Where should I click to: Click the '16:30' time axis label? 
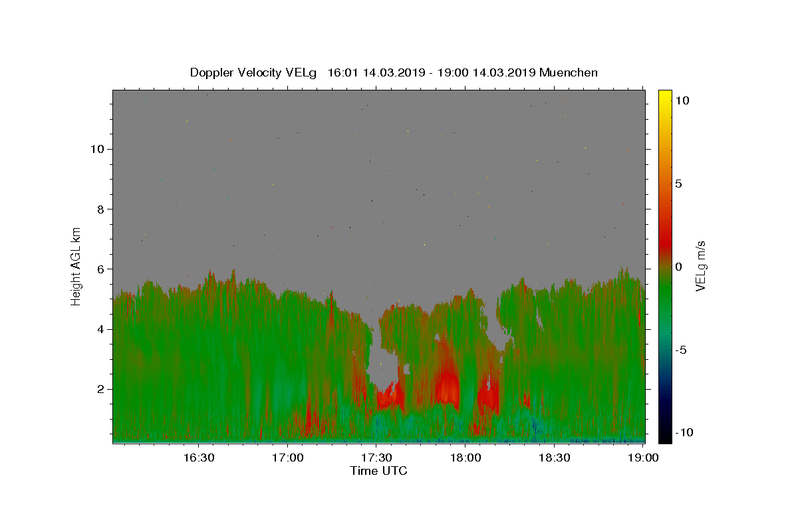(x=198, y=458)
